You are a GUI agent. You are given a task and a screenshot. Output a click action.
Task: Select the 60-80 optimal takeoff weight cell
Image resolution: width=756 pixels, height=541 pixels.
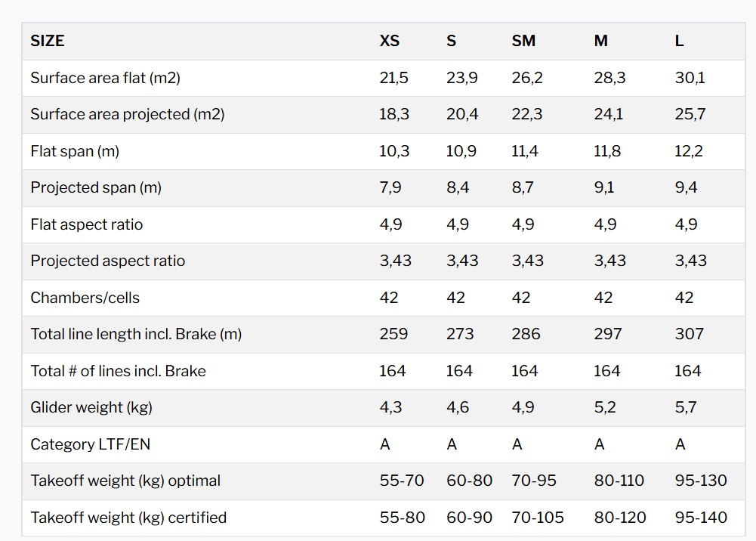pyautogui.click(x=469, y=481)
